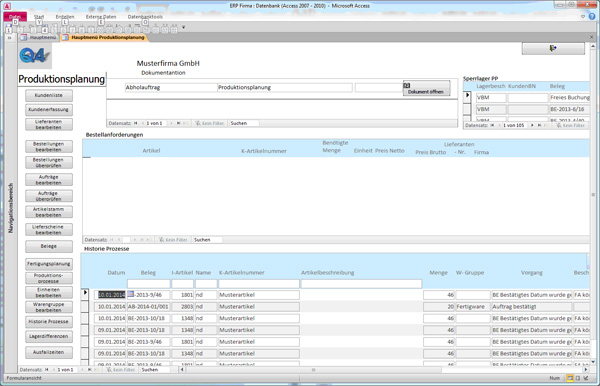Click the exit door icon button

click(x=553, y=48)
